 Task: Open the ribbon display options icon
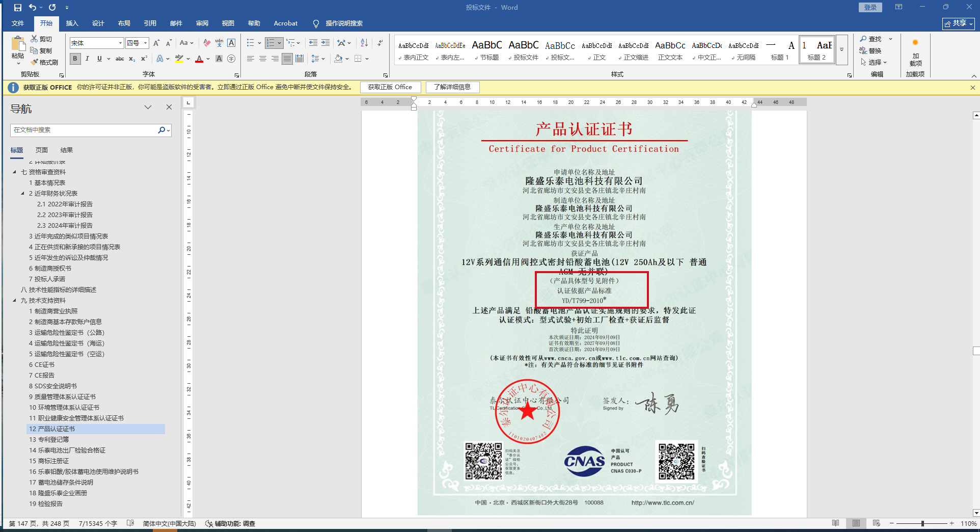[899, 7]
